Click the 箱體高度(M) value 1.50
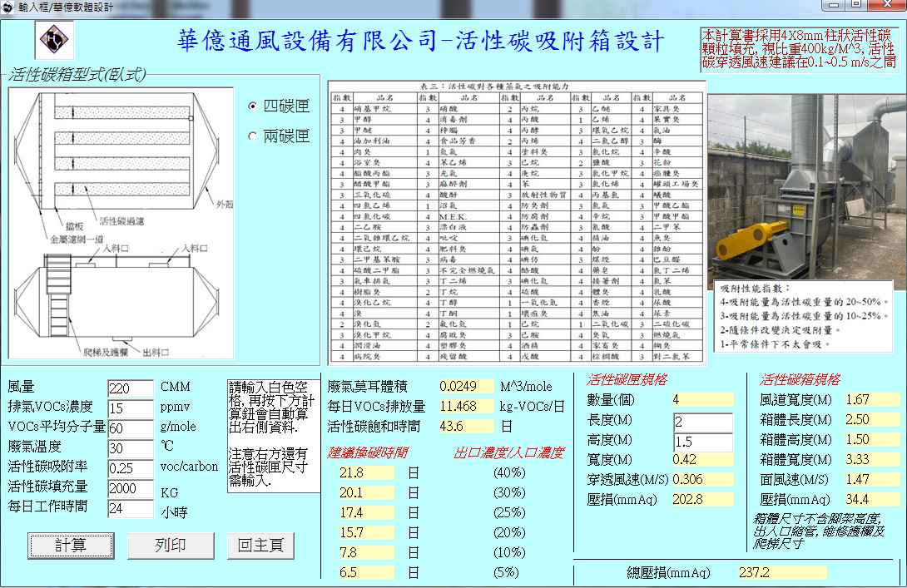The image size is (907, 588). pos(872,439)
